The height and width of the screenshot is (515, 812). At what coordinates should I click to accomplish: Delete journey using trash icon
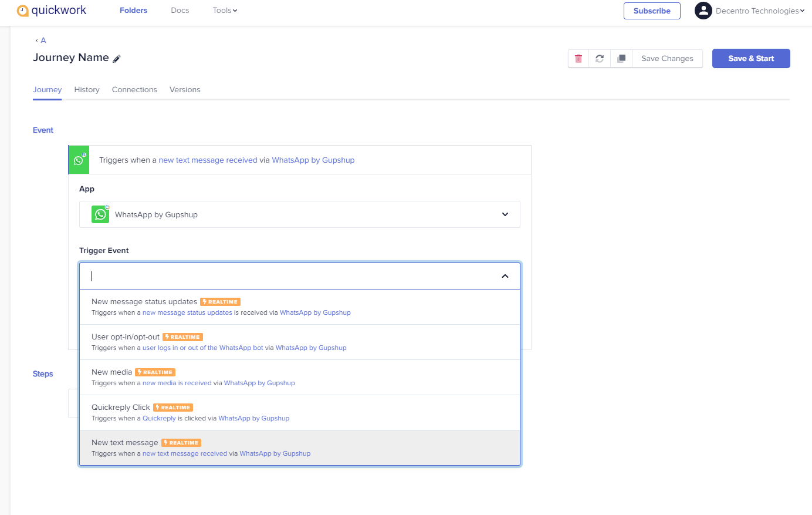pos(578,59)
